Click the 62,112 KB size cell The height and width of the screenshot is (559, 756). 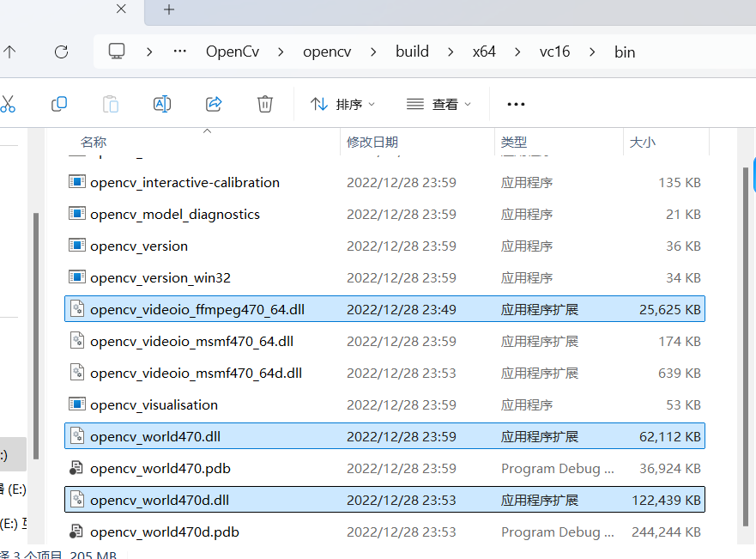(669, 436)
